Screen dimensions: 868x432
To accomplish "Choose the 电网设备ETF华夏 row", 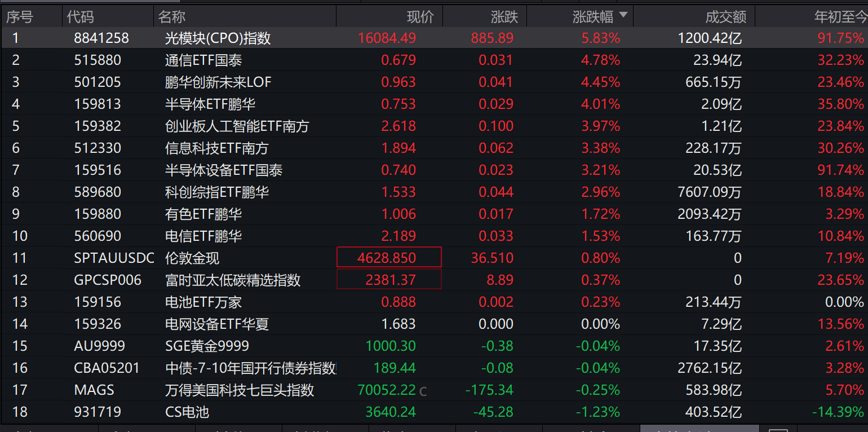I will click(x=434, y=324).
